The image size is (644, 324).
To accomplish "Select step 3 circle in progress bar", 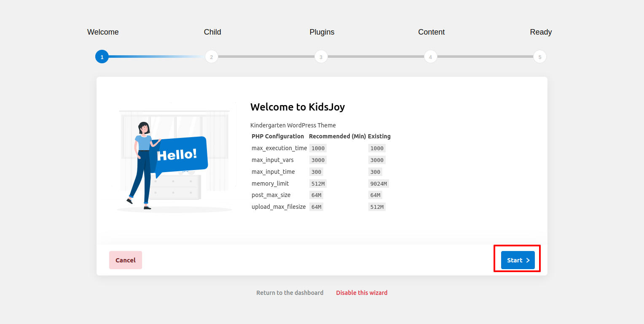I will [x=321, y=57].
